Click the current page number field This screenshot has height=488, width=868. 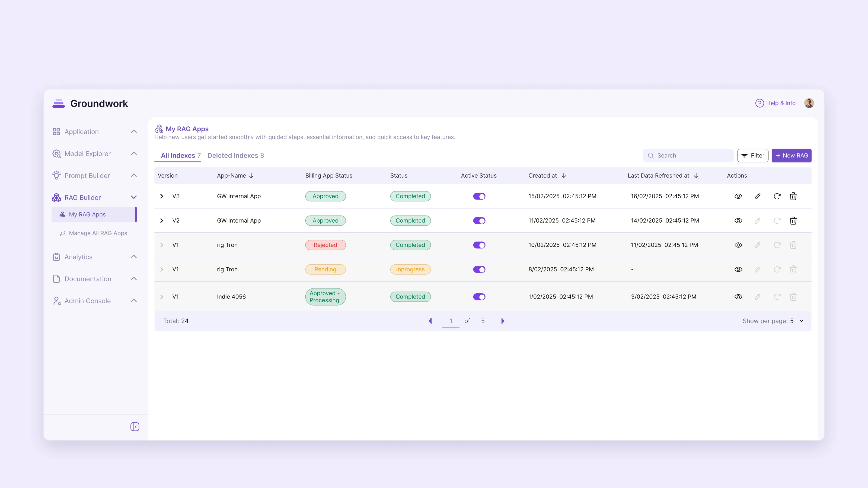[x=451, y=321]
